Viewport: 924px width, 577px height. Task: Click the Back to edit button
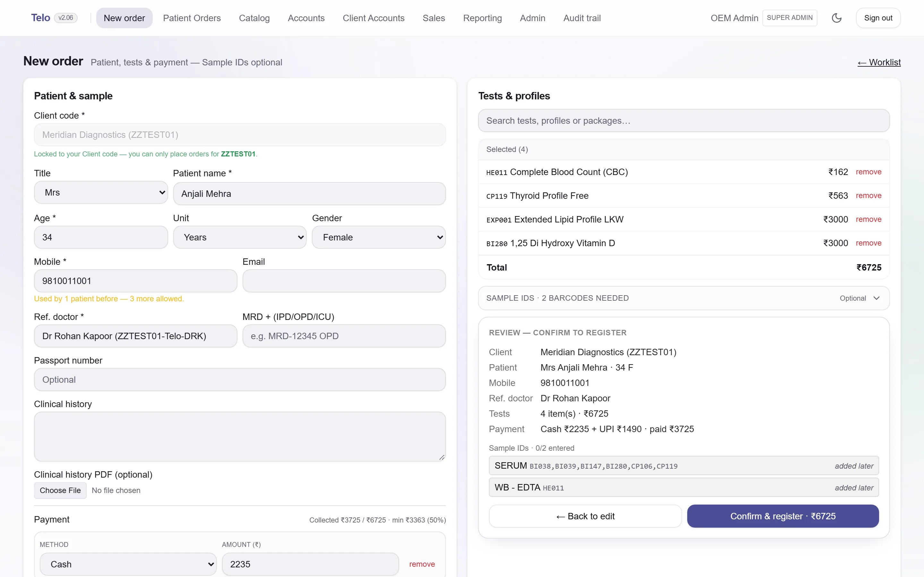pos(585,516)
